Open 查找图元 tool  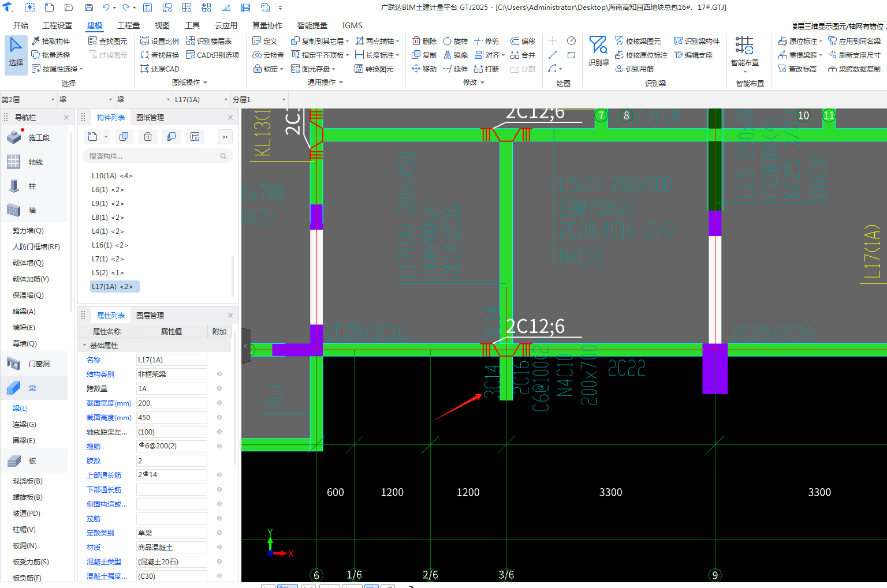(x=108, y=41)
